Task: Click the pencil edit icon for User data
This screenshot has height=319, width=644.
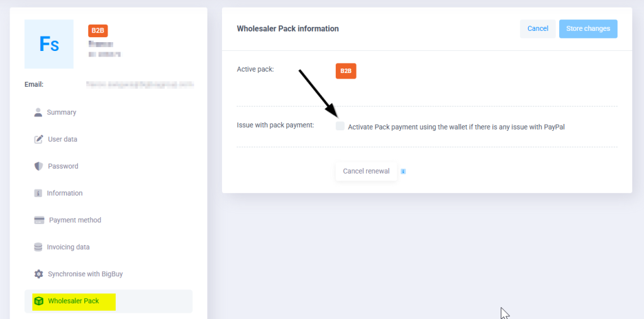Action: tap(38, 139)
